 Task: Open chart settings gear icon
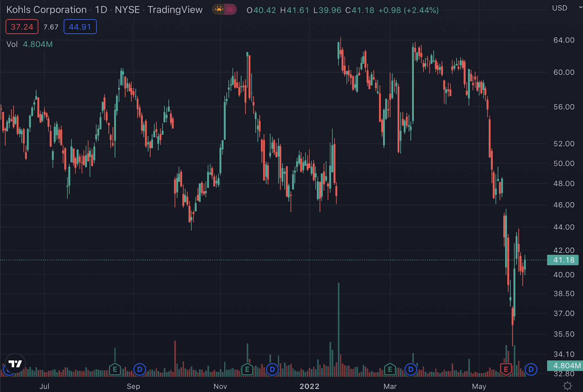point(567,386)
